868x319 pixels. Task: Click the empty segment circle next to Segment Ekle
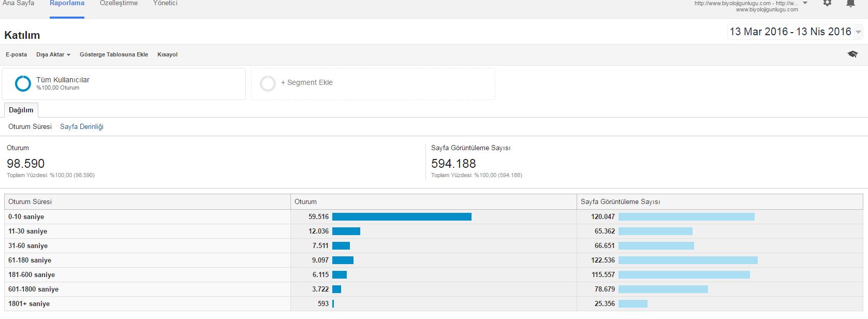pos(268,83)
